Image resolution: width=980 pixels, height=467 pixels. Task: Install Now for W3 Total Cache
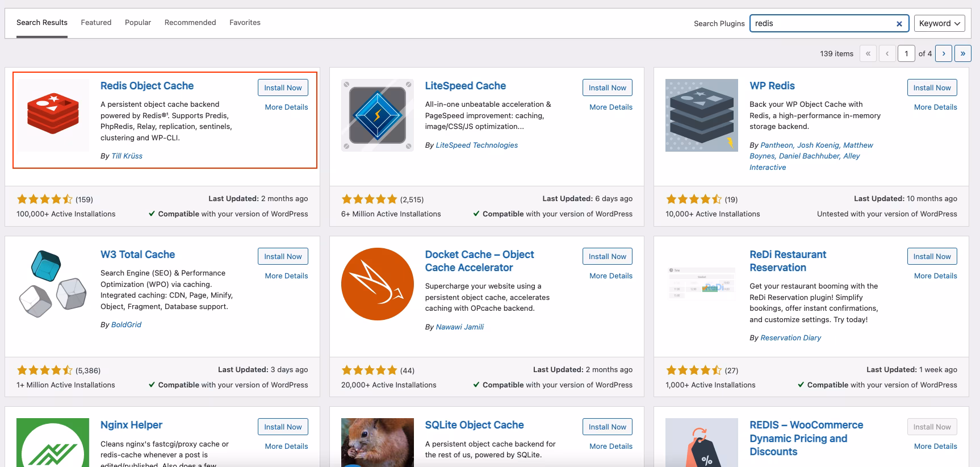(x=283, y=256)
